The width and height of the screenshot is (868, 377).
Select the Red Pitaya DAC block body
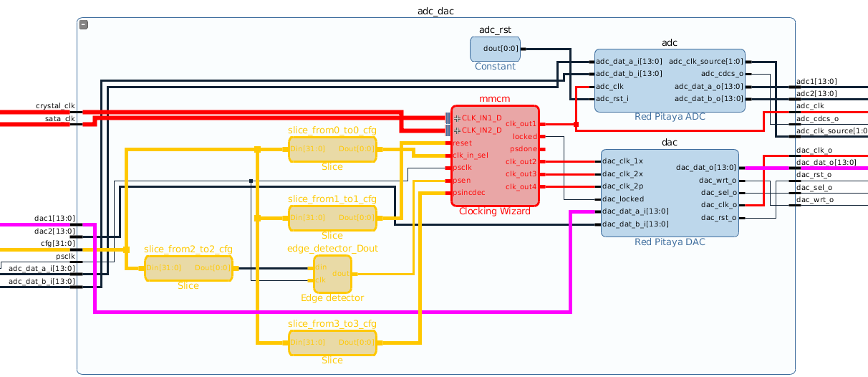[x=670, y=193]
